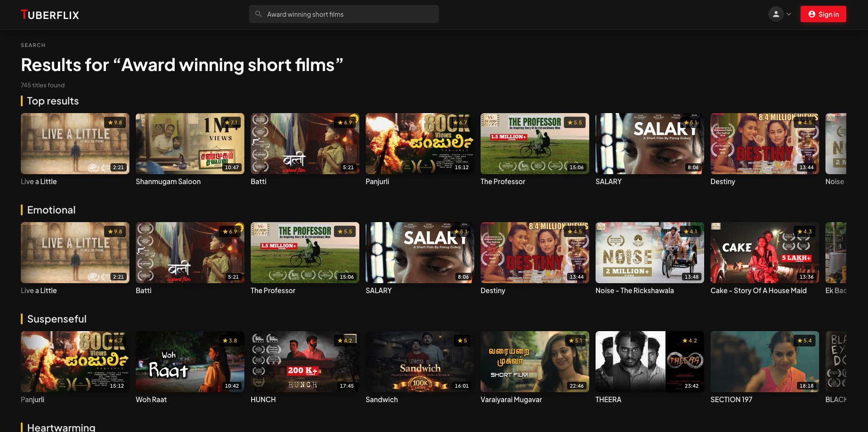Viewport: 868px width, 432px height.
Task: Open Noise - The Rickshawala thumbnail
Action: pyautogui.click(x=650, y=252)
